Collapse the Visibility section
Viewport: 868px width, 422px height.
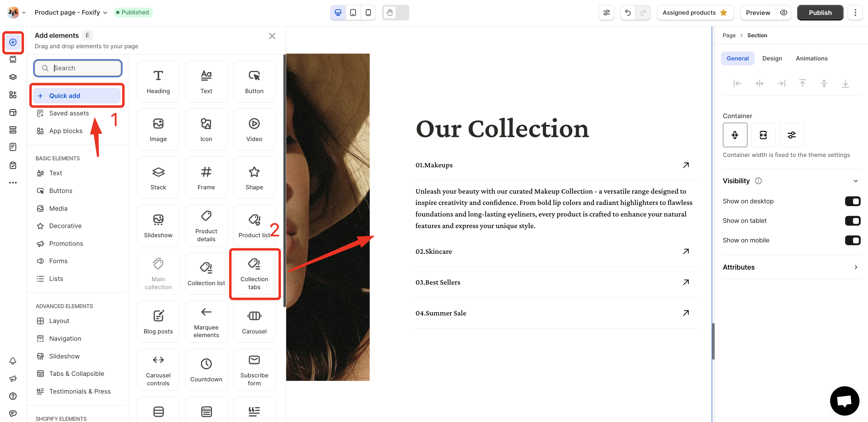point(855,181)
